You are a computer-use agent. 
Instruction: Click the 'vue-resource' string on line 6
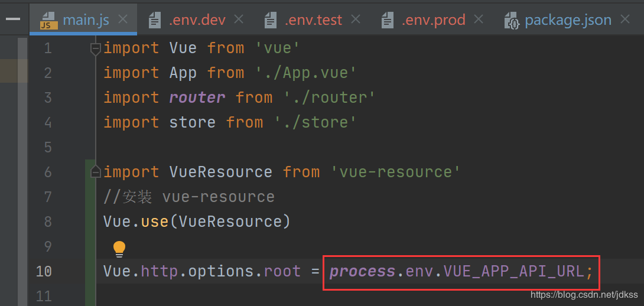point(395,172)
